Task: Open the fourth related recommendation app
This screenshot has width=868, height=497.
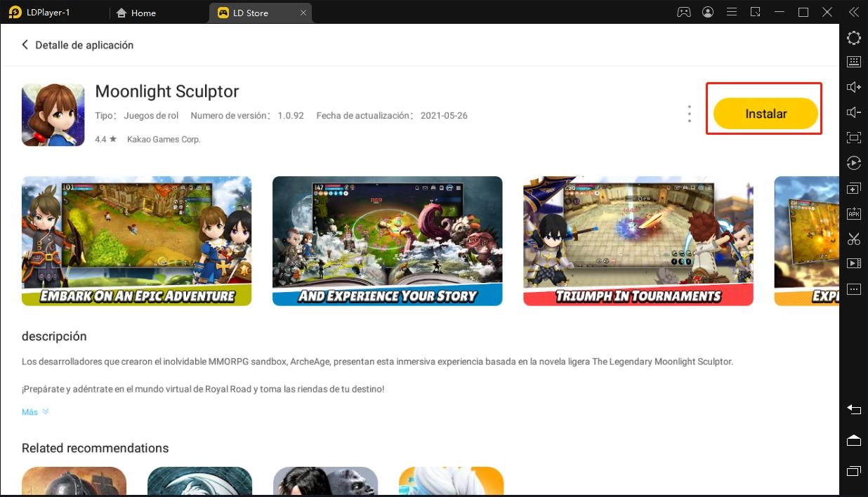Action: [452, 482]
